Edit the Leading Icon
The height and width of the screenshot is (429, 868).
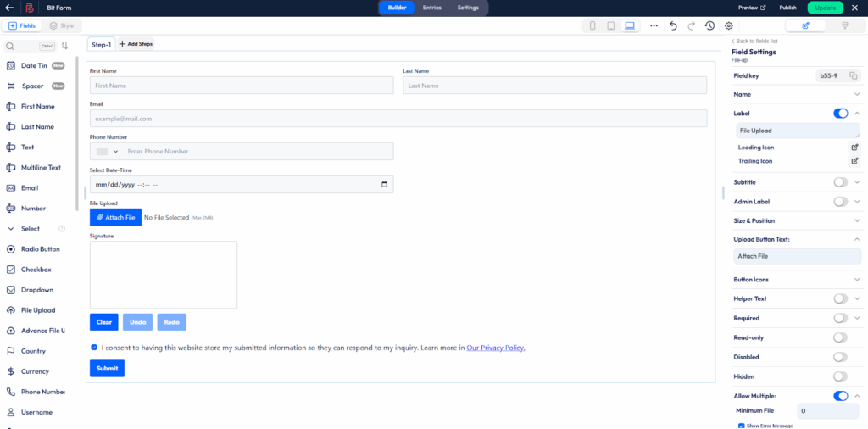tap(854, 148)
